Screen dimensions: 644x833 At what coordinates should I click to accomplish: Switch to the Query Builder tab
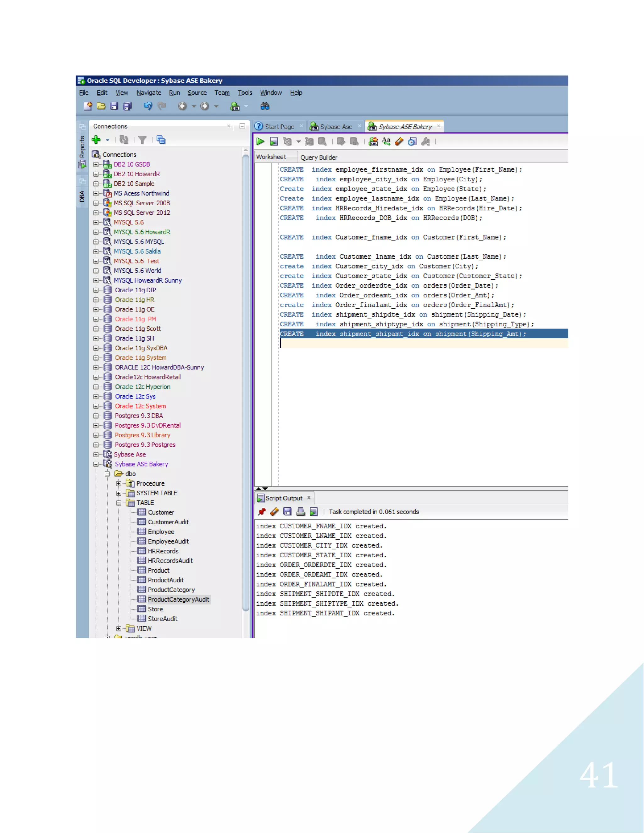coord(319,157)
